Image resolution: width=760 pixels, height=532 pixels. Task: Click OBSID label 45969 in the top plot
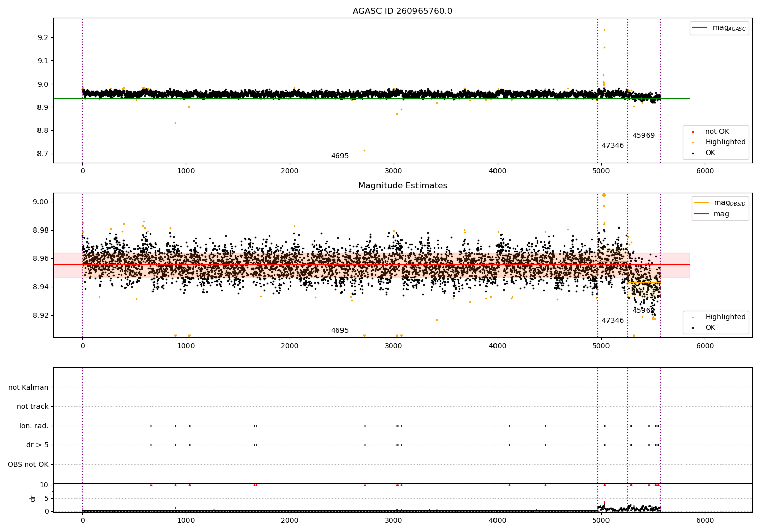643,136
